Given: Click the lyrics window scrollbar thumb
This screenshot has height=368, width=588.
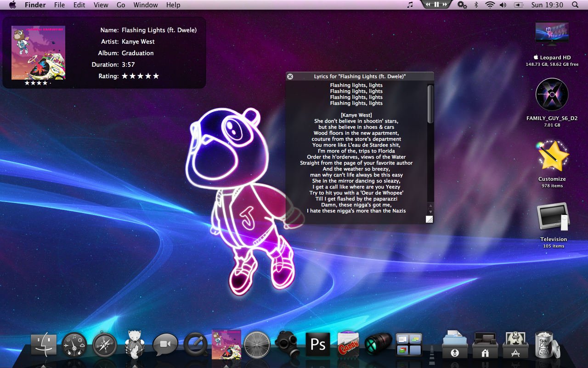Looking at the screenshot, I should pos(430,104).
